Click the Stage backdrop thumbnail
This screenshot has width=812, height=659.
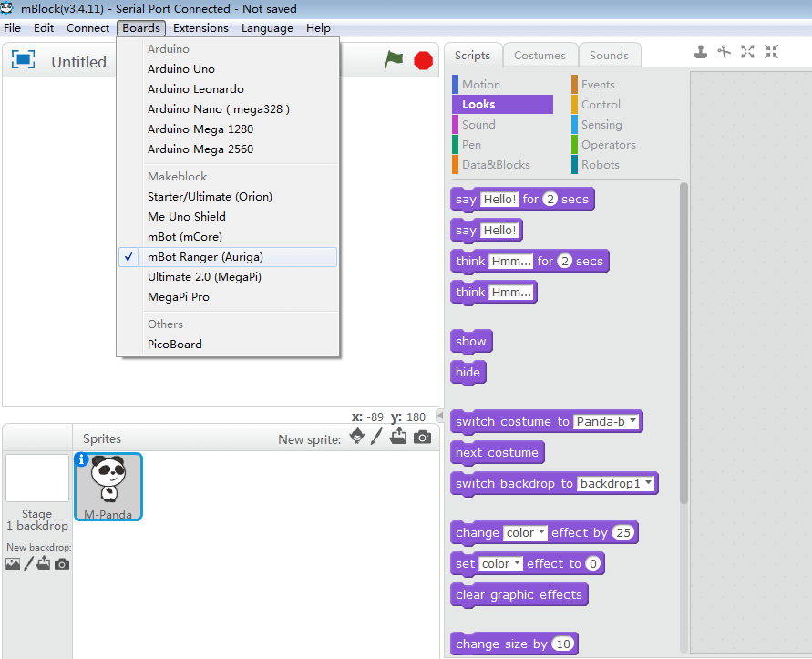coord(37,479)
